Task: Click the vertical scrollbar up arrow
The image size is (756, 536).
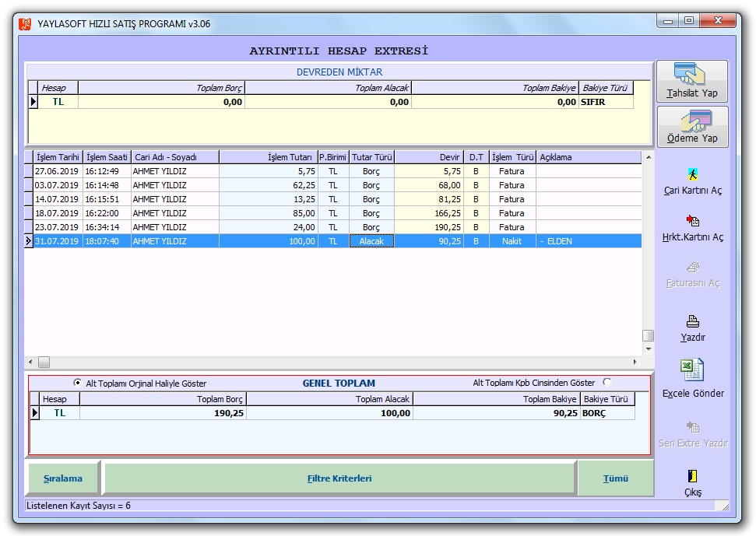Action: (x=649, y=157)
